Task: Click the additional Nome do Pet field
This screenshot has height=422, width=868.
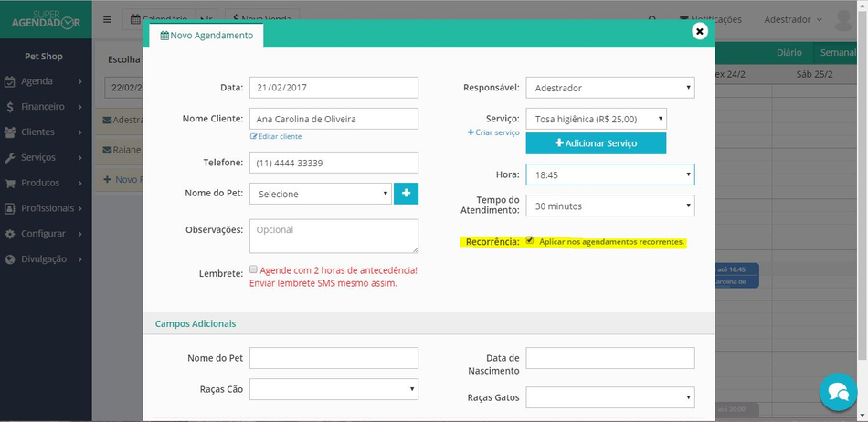Action: tap(333, 358)
